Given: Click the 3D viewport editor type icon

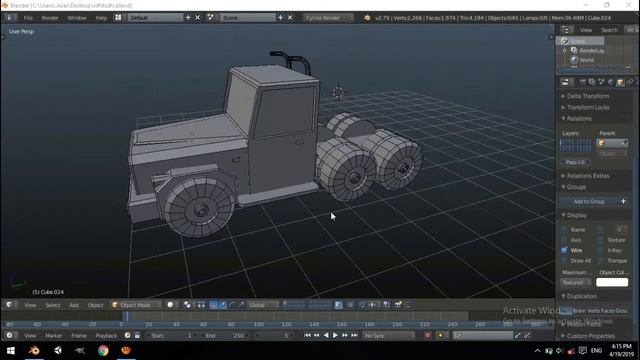Looking at the screenshot, I should point(9,305).
